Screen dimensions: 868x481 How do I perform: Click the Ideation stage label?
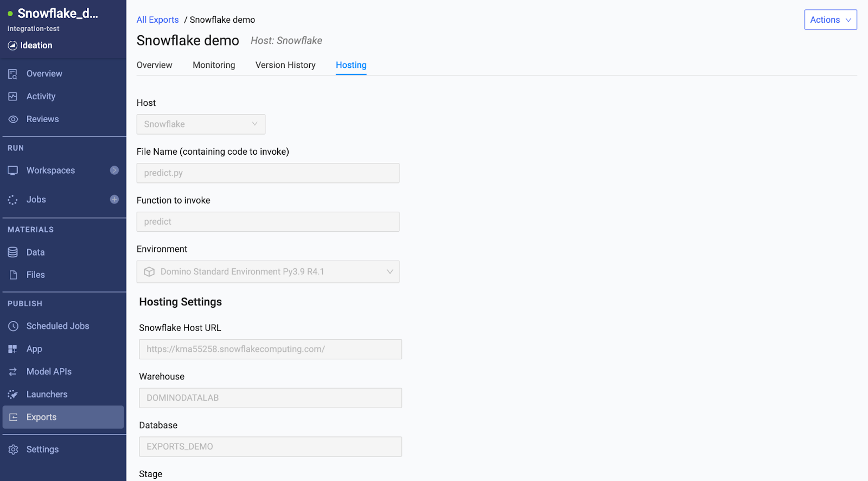pos(36,46)
